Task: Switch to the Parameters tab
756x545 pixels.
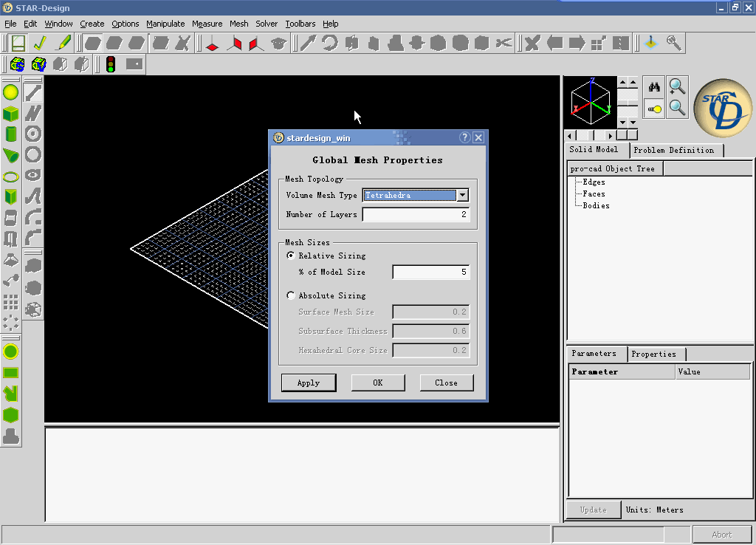Action: (597, 354)
